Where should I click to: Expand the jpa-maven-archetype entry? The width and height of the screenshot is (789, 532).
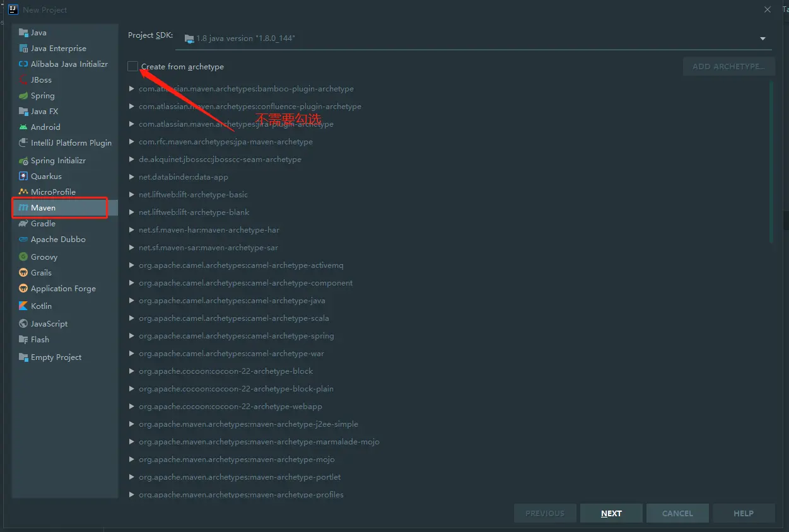coord(132,142)
